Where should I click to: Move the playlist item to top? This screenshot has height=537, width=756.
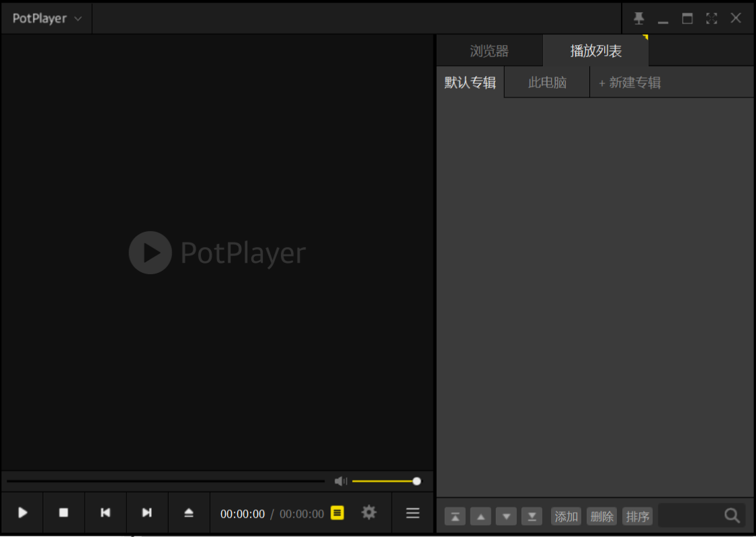[455, 516]
